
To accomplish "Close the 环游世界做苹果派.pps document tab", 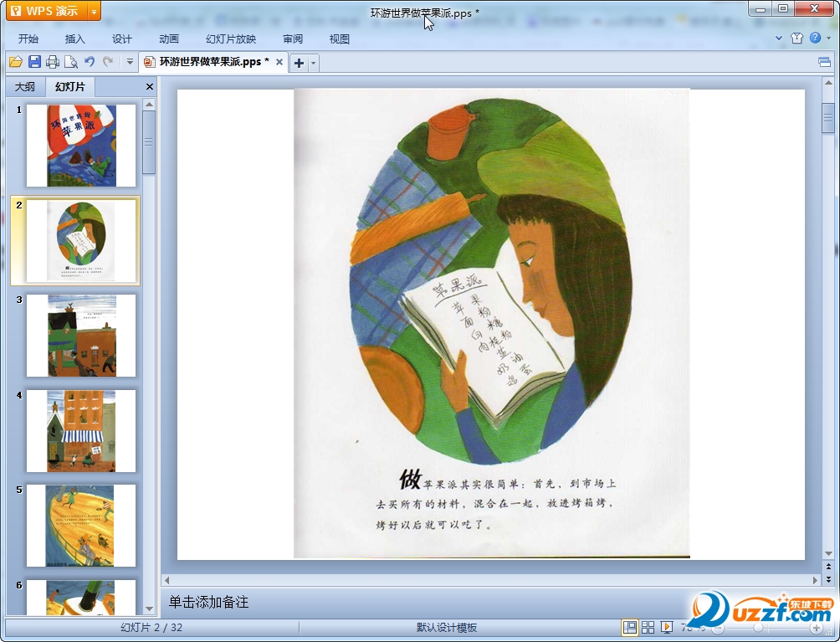I will tap(279, 62).
